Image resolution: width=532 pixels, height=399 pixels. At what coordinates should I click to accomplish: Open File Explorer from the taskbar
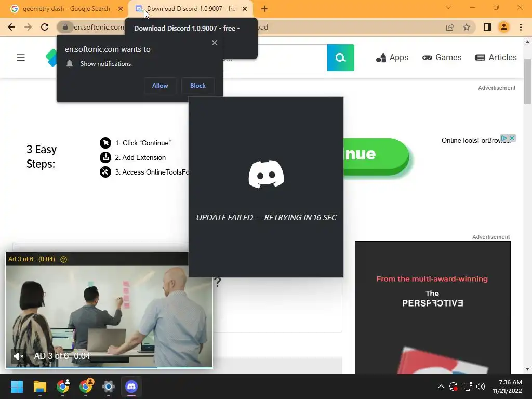pos(39,387)
